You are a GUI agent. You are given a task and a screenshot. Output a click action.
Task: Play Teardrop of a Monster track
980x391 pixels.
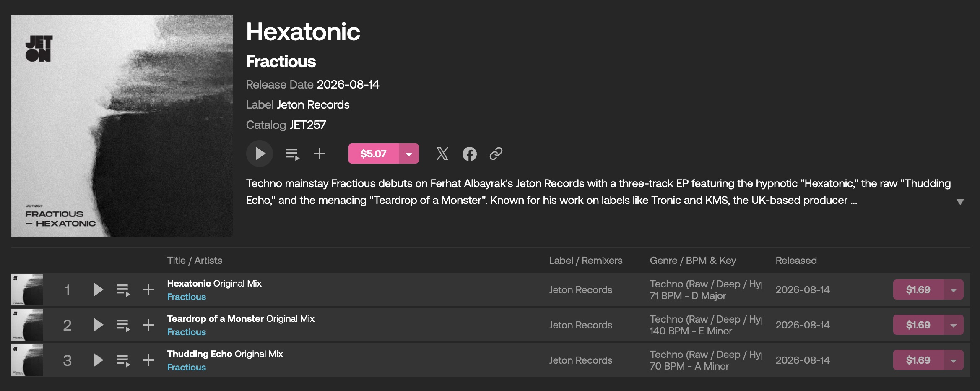(x=98, y=325)
